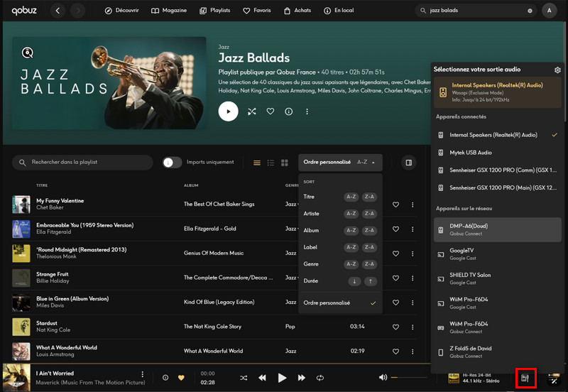The height and width of the screenshot is (392, 568).
Task: Open audio output settings gear
Action: (557, 70)
